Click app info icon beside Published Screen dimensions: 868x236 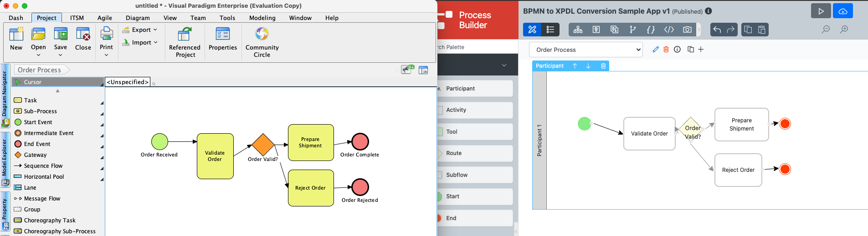click(709, 11)
